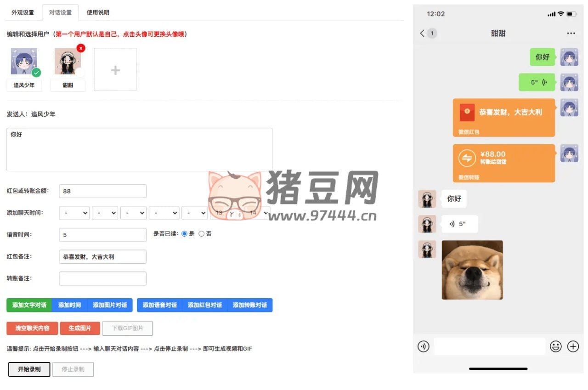
Task: Click the green 添加文字对话 button
Action: click(29, 305)
